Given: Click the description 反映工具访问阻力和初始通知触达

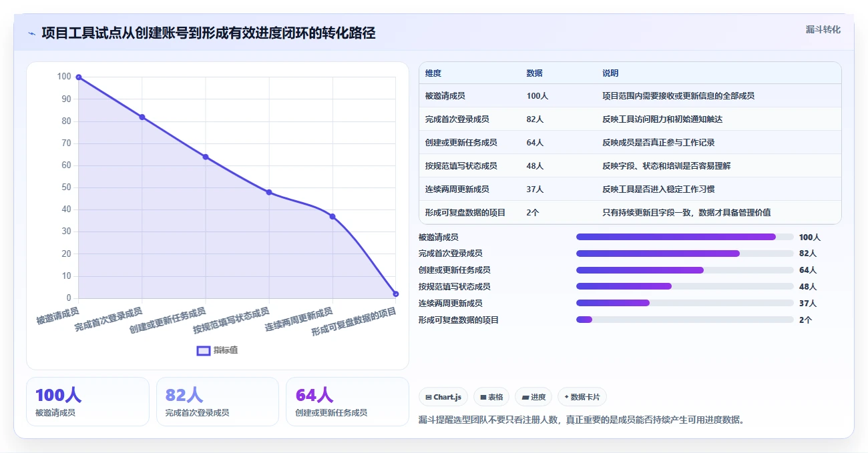Looking at the screenshot, I should pyautogui.click(x=662, y=119).
